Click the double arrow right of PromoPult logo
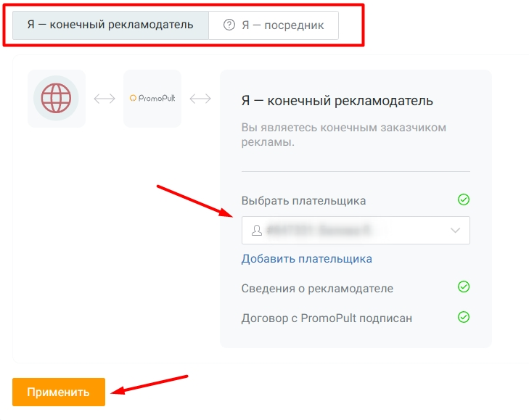The width and height of the screenshot is (529, 420). pyautogui.click(x=200, y=99)
